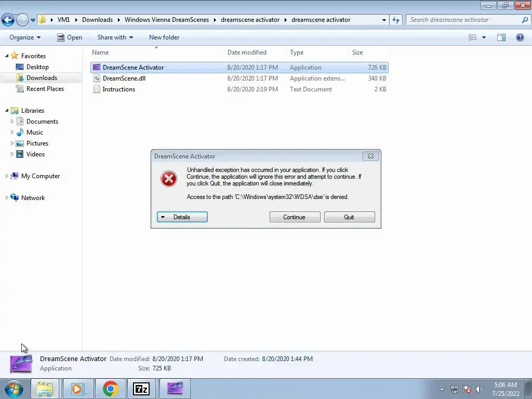Open Google Chrome from taskbar

click(x=110, y=389)
